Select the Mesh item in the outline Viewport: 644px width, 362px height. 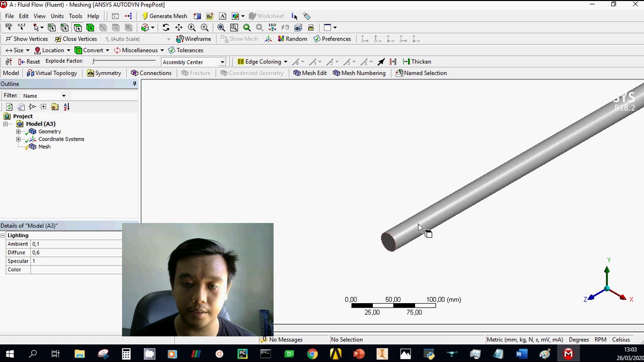click(x=44, y=147)
